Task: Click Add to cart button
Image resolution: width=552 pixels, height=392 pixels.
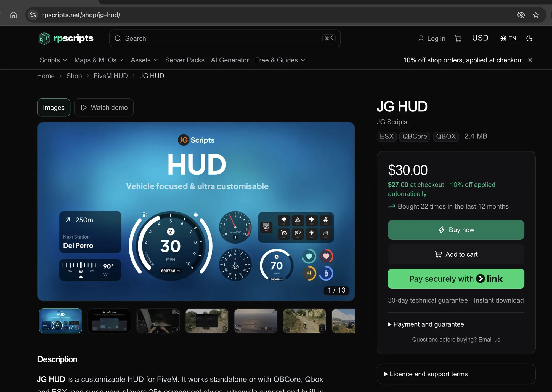Action: (456, 254)
